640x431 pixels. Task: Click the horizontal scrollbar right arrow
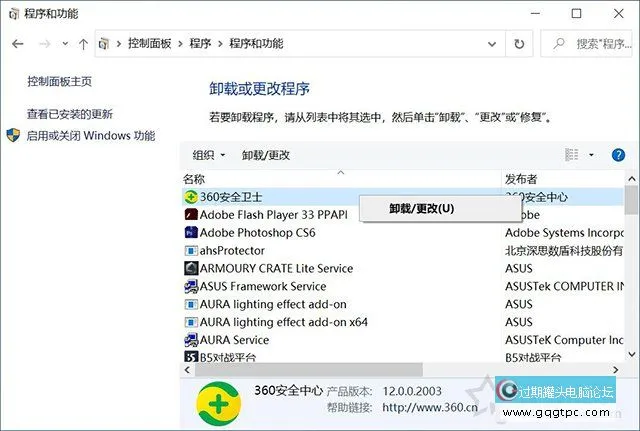pos(616,370)
